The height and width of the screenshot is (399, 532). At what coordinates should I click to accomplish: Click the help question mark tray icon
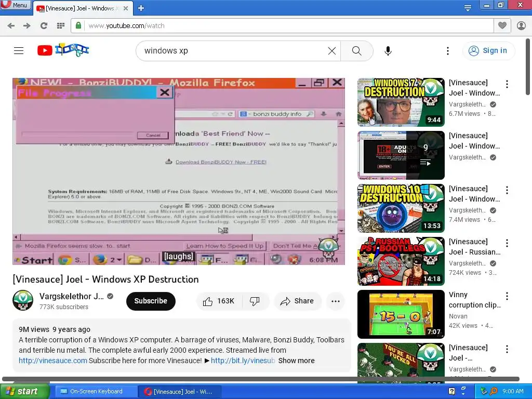point(452,391)
